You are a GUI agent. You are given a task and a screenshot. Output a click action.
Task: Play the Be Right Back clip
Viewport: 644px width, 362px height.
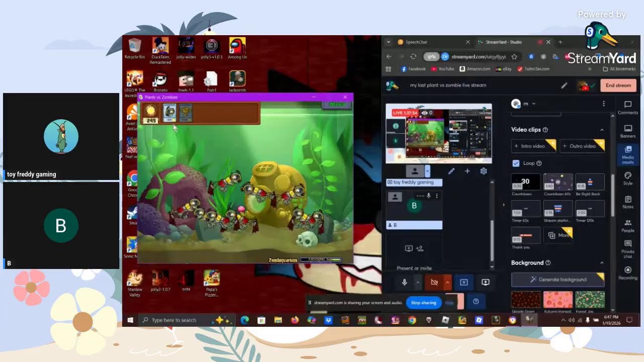click(x=590, y=182)
